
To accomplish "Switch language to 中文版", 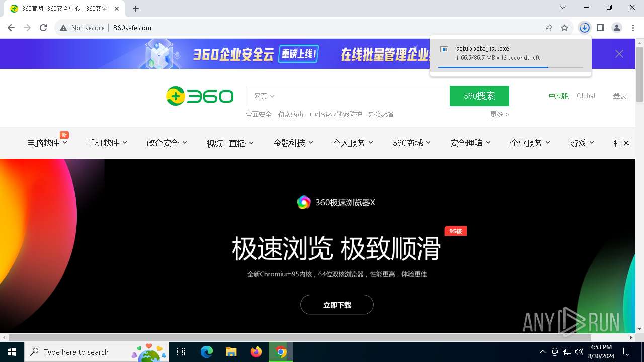I will pos(558,96).
